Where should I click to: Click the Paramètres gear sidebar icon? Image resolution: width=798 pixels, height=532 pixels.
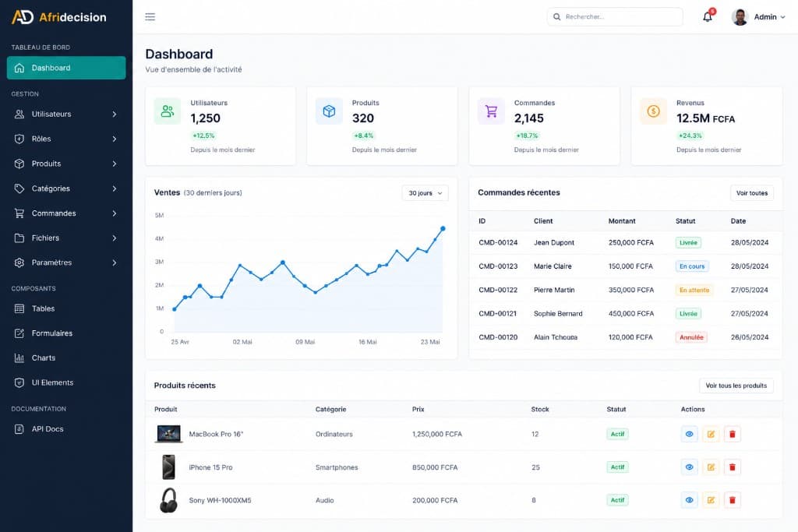pos(19,262)
